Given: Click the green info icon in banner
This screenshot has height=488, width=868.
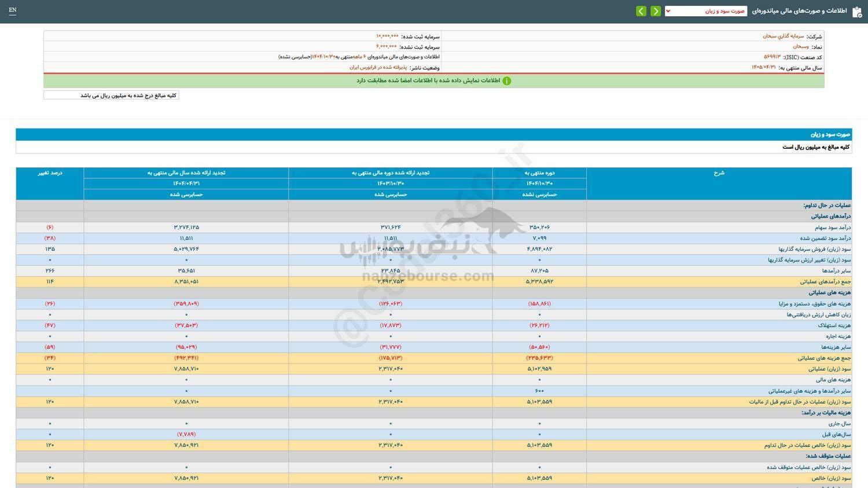Looking at the screenshot, I should (x=507, y=81).
